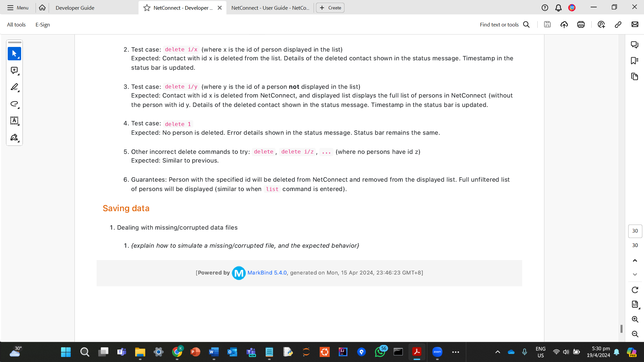Open the bookmarks panel in the right sidebar
This screenshot has height=362, width=644.
[634, 61]
